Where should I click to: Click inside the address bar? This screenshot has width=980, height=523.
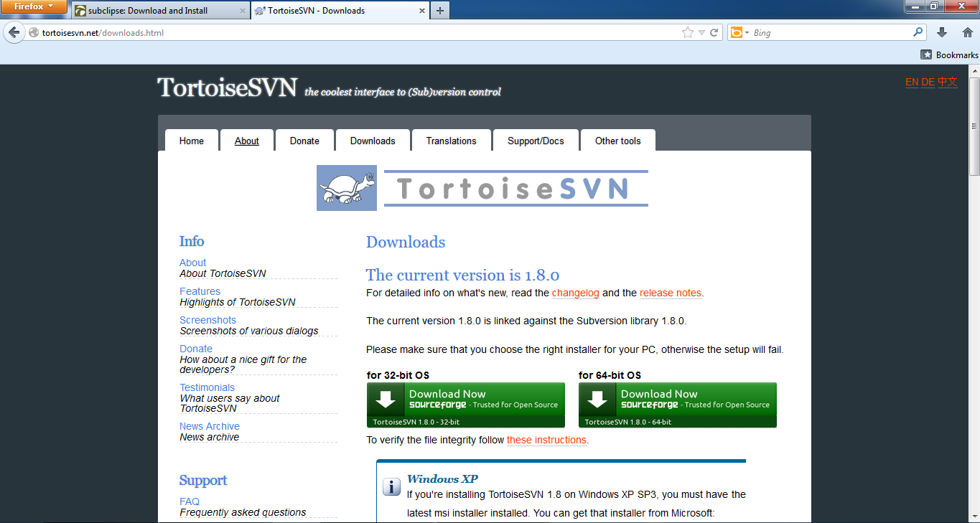click(x=287, y=32)
